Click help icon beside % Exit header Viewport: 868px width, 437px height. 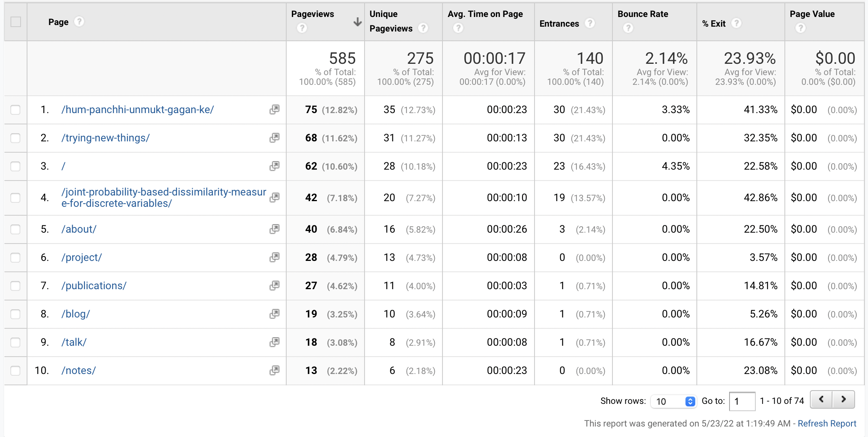point(736,23)
